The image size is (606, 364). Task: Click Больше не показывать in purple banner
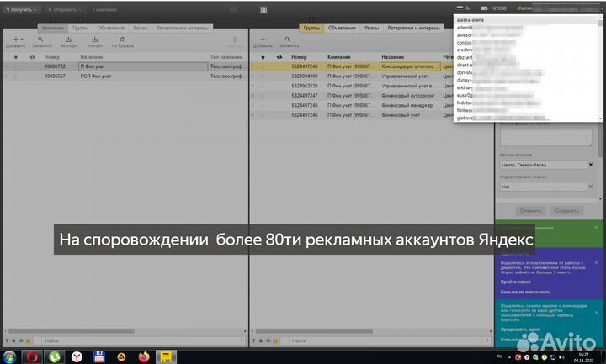(x=525, y=292)
